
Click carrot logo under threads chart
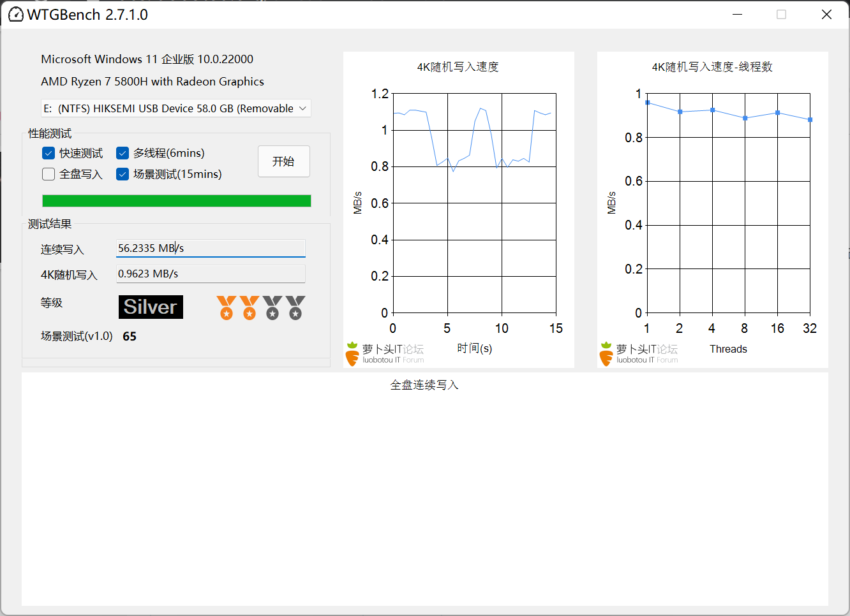tap(606, 354)
